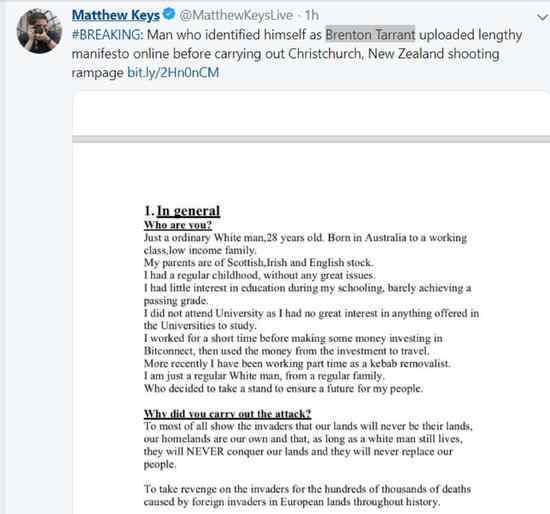
Task: Visit the @MatthewKeysLive handle
Action: tap(236, 15)
